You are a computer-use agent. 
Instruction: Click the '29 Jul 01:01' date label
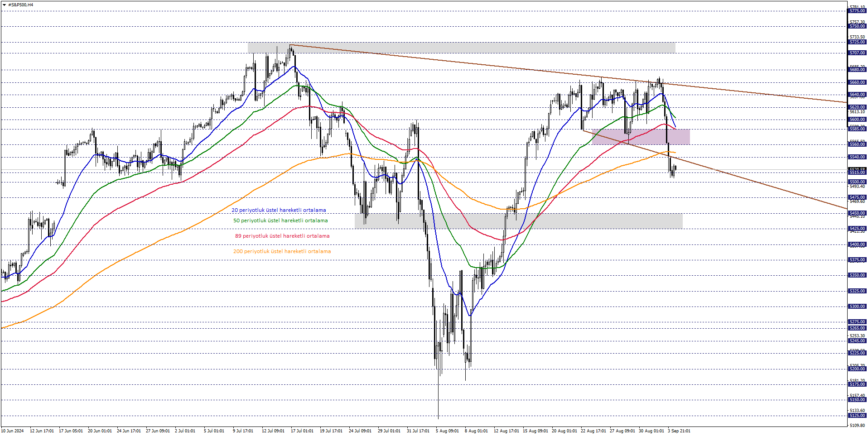click(x=389, y=431)
